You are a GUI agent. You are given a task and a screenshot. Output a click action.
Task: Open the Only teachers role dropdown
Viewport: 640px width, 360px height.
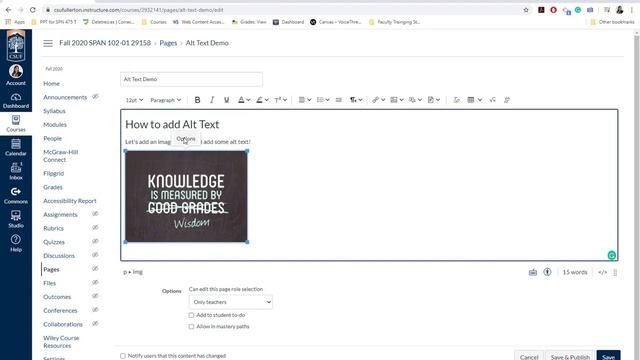pos(231,302)
